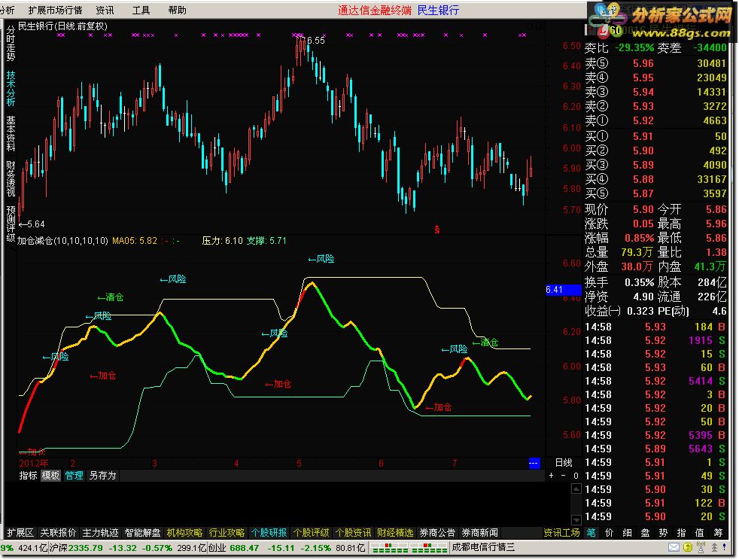739x560 pixels.
Task: Click the double up-arrow status icon
Action: click(714, 547)
